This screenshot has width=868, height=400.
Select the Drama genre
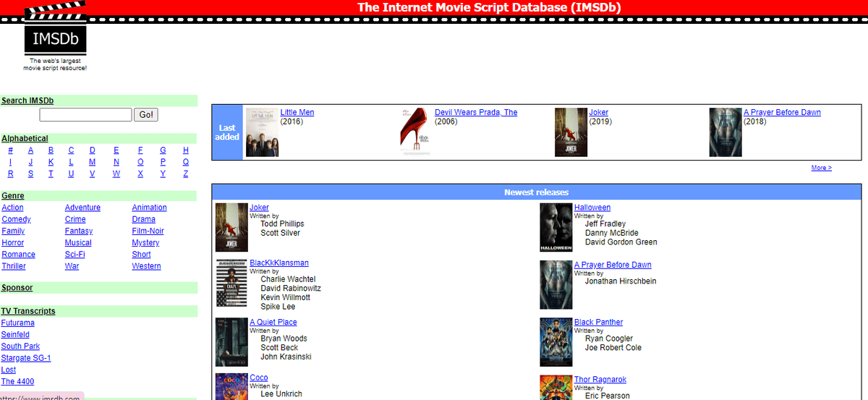coord(144,219)
